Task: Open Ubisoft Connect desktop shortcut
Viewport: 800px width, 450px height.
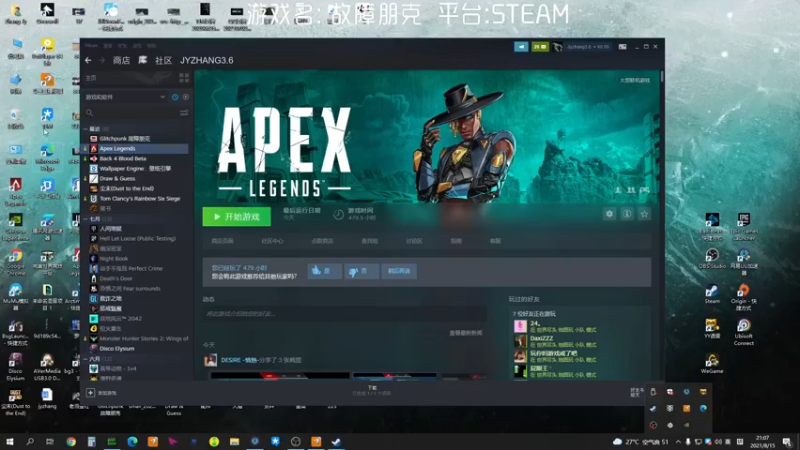Action: point(744,332)
